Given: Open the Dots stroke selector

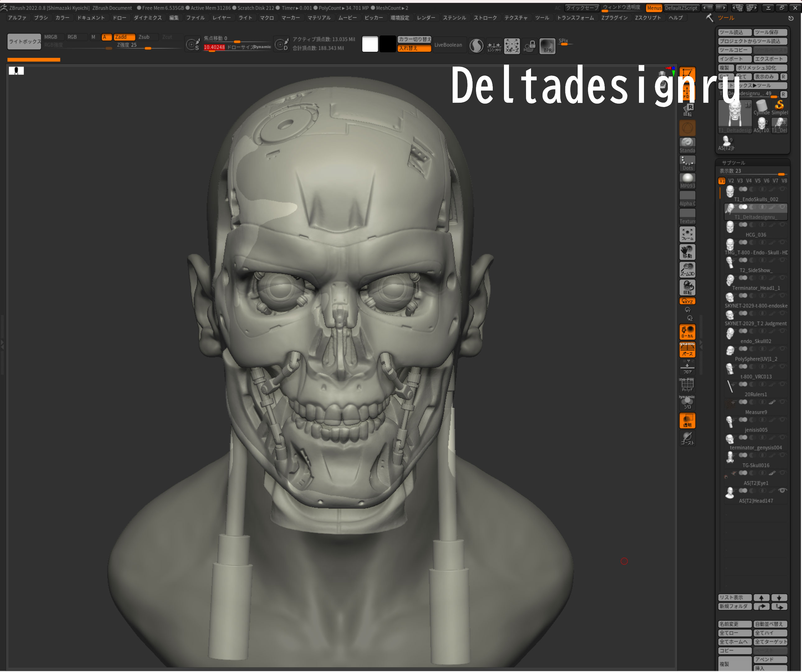Looking at the screenshot, I should click(x=687, y=163).
